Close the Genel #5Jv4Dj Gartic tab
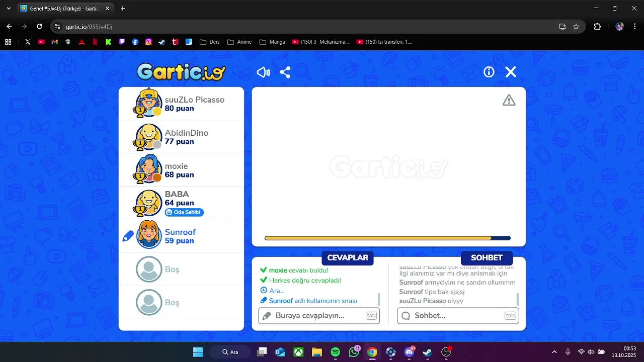Viewport: 644px width, 362px height. coord(107,9)
